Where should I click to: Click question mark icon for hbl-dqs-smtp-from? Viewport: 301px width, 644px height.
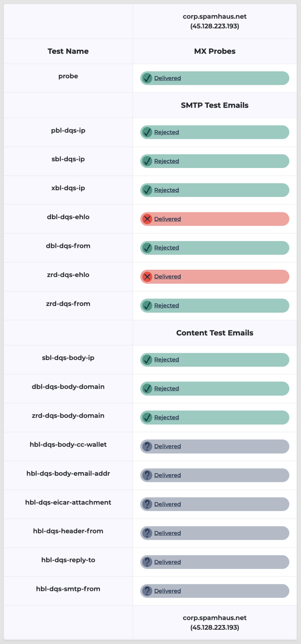147,591
